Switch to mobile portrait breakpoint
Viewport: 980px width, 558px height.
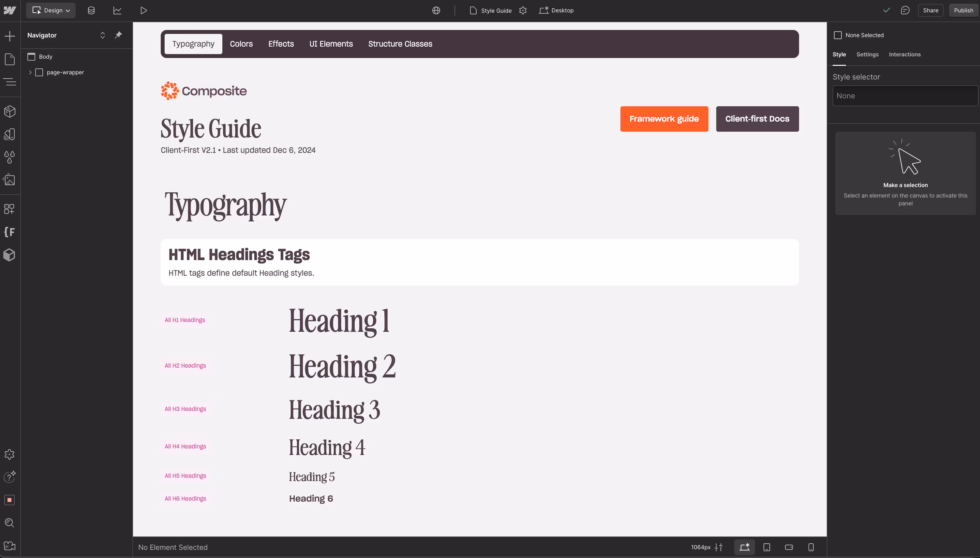(811, 547)
